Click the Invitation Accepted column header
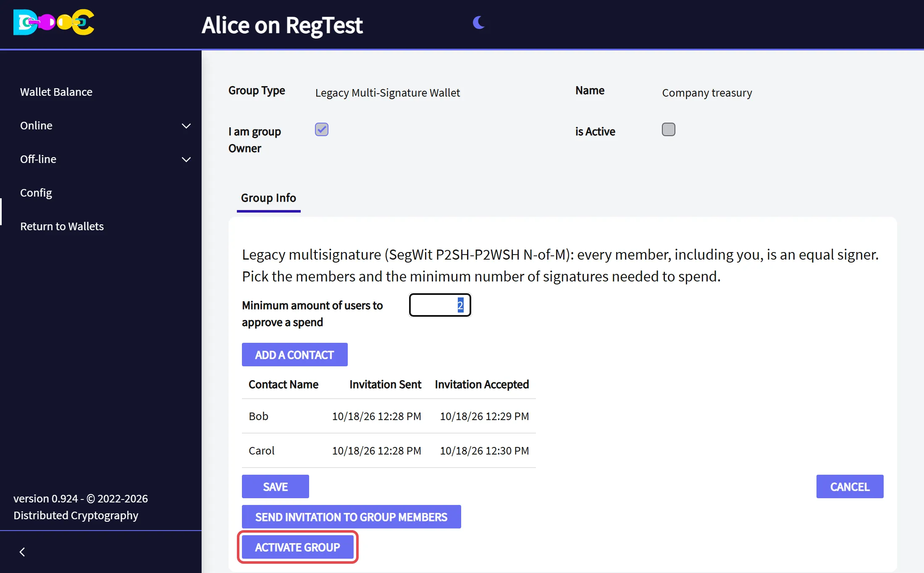Viewport: 924px width, 573px height. [482, 384]
